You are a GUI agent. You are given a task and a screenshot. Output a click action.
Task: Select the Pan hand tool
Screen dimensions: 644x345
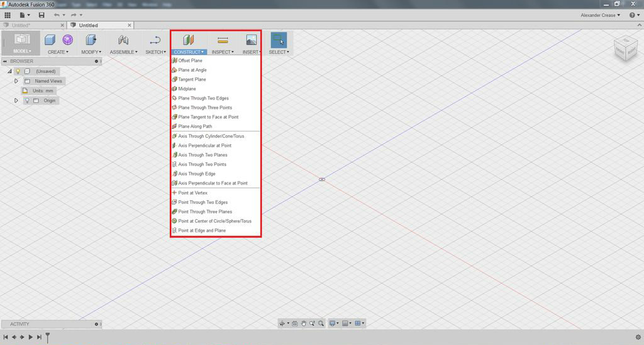(x=304, y=324)
